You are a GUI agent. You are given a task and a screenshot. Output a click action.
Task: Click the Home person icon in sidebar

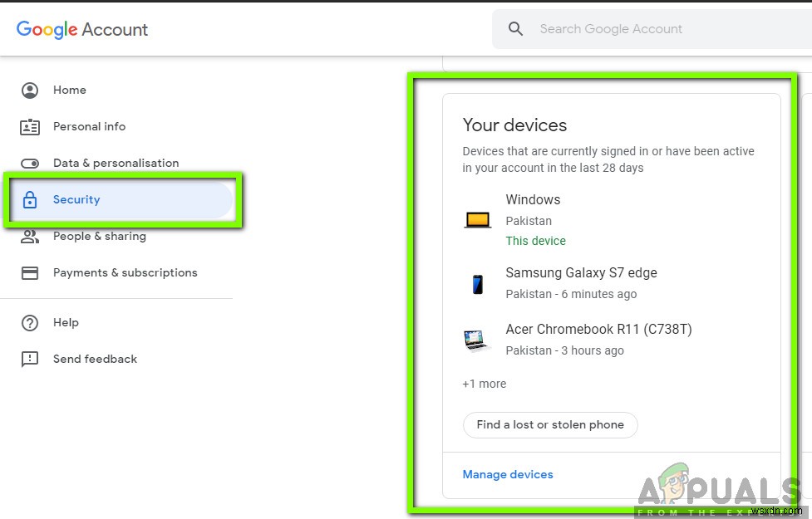click(30, 90)
